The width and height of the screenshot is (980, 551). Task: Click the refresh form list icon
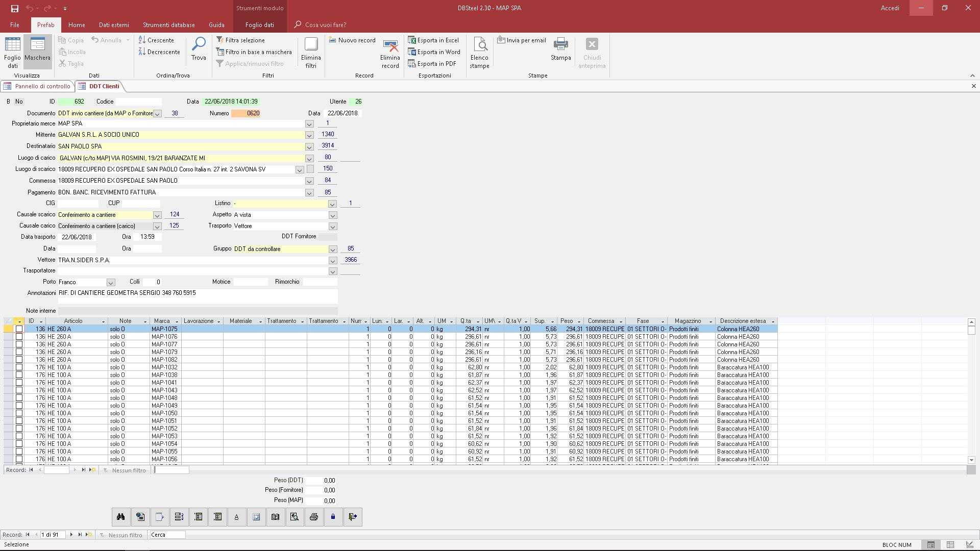179,517
